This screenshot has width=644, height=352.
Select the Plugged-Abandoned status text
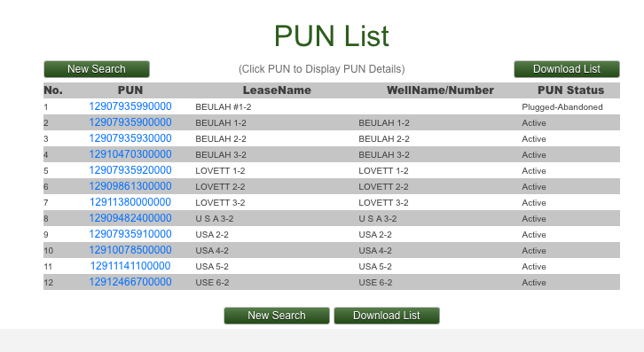coord(562,107)
